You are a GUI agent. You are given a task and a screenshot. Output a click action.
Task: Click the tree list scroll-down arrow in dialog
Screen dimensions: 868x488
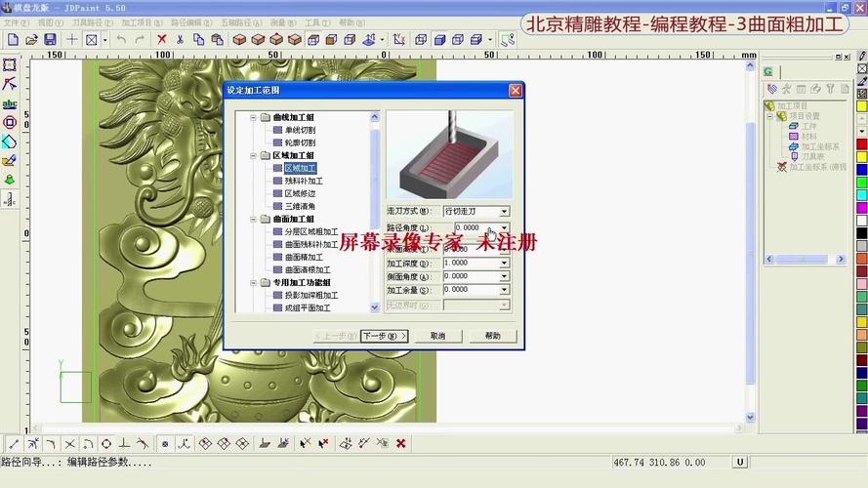[375, 307]
